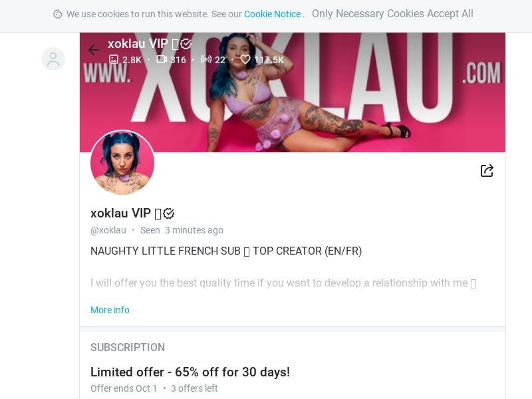
Task: Click the @xoklau username handle
Action: point(108,230)
